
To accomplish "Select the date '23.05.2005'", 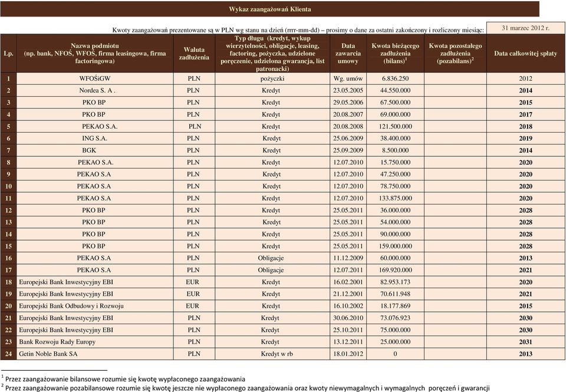I will tap(348, 90).
